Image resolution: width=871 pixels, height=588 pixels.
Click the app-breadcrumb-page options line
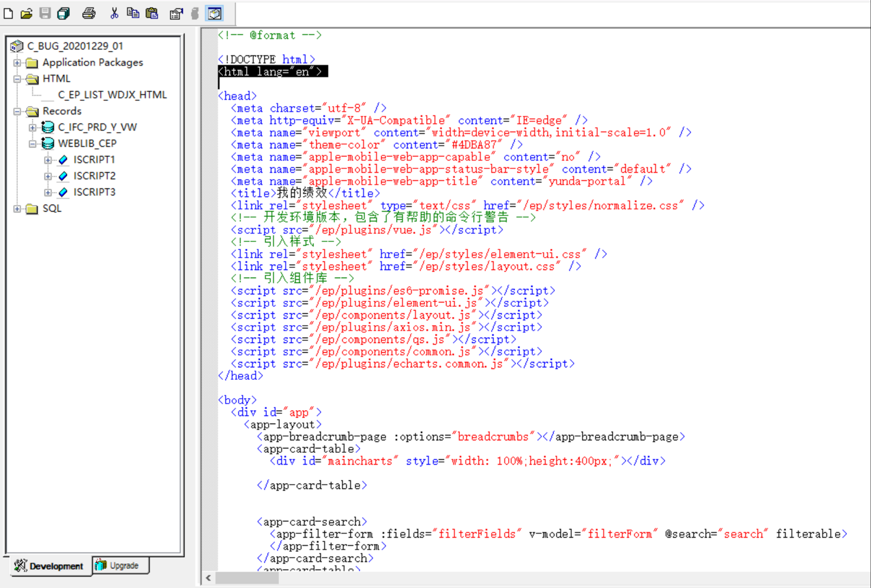pyautogui.click(x=471, y=437)
